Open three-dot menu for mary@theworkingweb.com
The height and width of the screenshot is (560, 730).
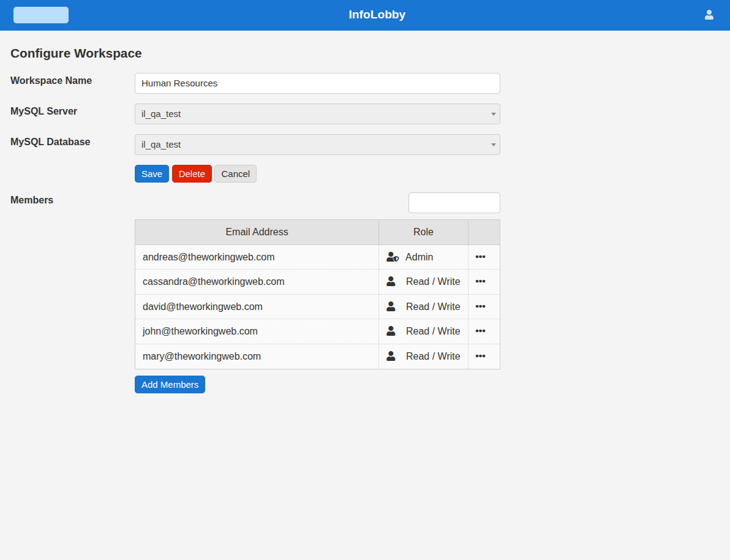click(x=480, y=356)
